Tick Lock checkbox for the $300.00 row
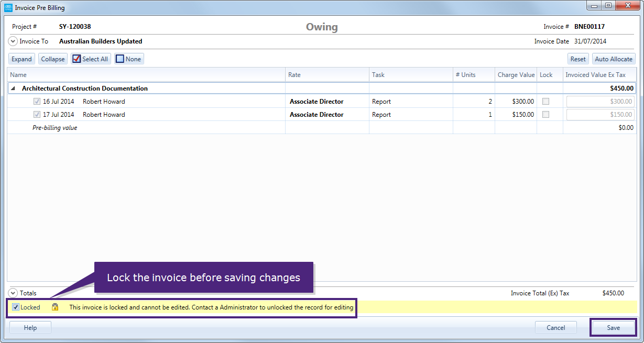This screenshot has width=644, height=343. coord(545,102)
